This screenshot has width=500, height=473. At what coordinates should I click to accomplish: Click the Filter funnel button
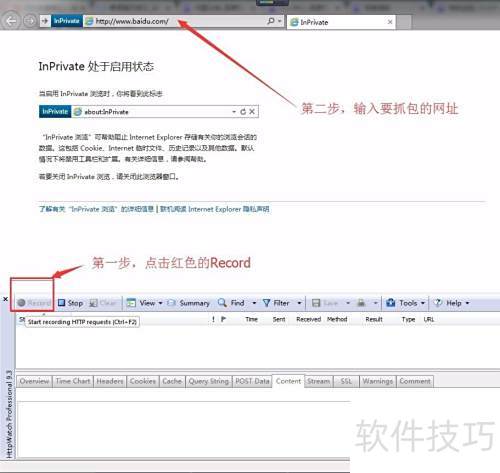point(276,303)
